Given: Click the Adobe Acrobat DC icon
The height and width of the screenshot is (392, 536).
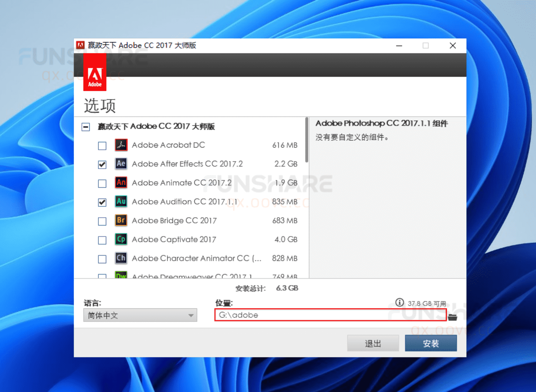Looking at the screenshot, I should [121, 145].
